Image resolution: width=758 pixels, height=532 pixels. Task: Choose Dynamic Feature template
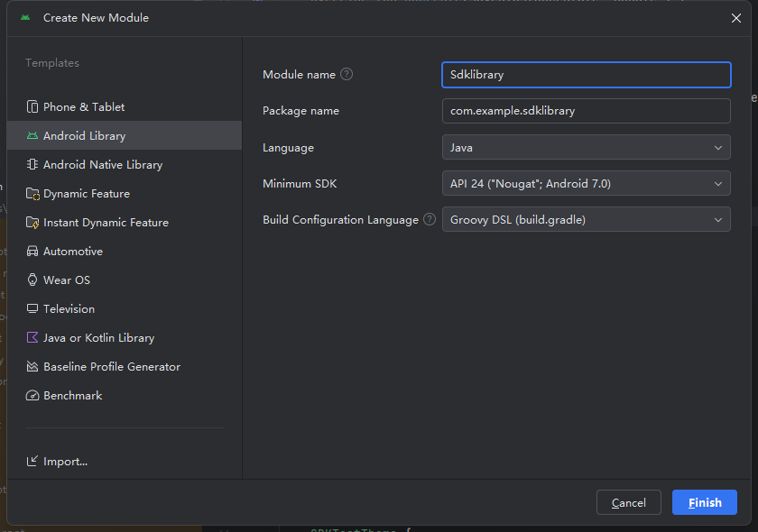click(125, 194)
